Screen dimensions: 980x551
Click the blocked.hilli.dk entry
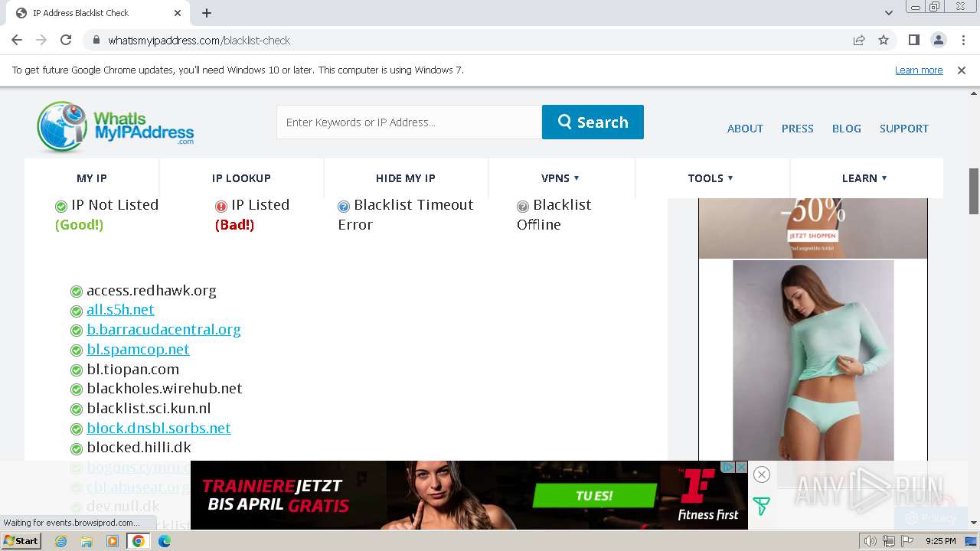[x=139, y=448]
